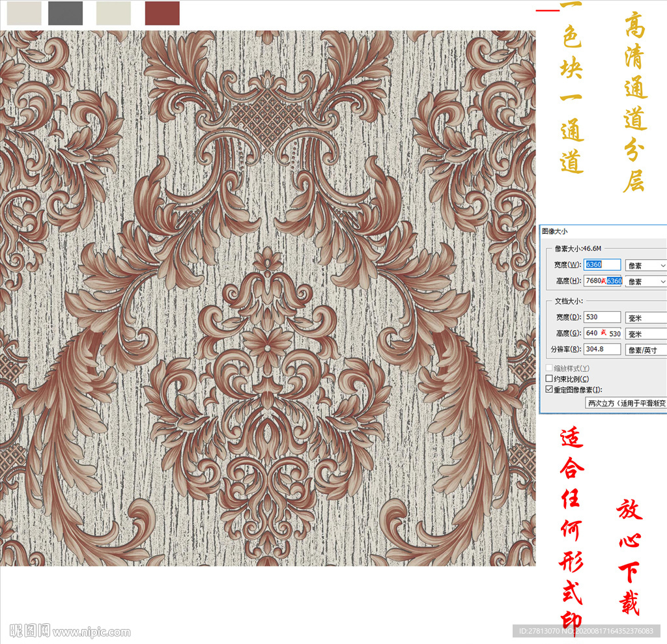The image size is (667, 644).
Task: Click the light beige color swatch at top
Action: click(x=24, y=13)
